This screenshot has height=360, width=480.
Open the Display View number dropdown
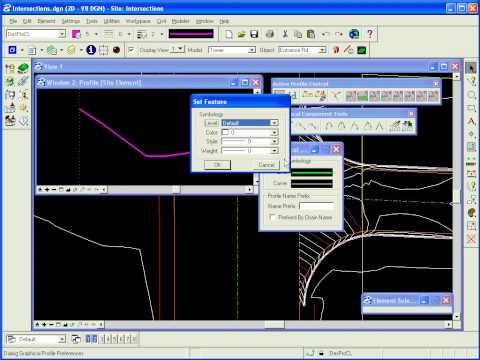(x=180, y=50)
